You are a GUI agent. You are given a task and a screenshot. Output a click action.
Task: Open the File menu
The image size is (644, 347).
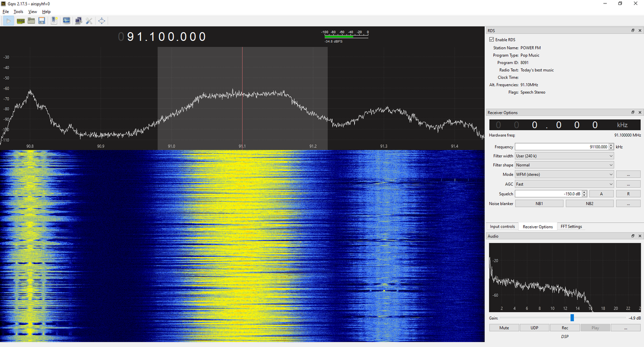click(6, 12)
